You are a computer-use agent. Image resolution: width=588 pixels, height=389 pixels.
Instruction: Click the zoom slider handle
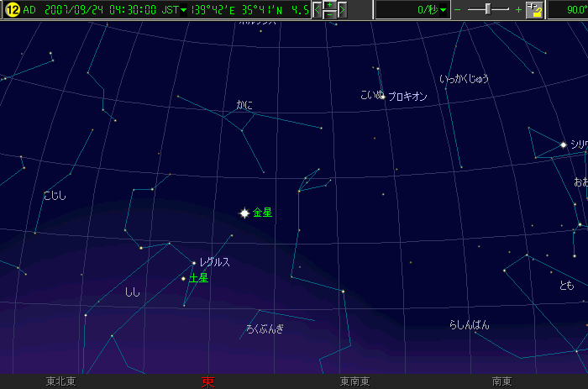tap(488, 9)
